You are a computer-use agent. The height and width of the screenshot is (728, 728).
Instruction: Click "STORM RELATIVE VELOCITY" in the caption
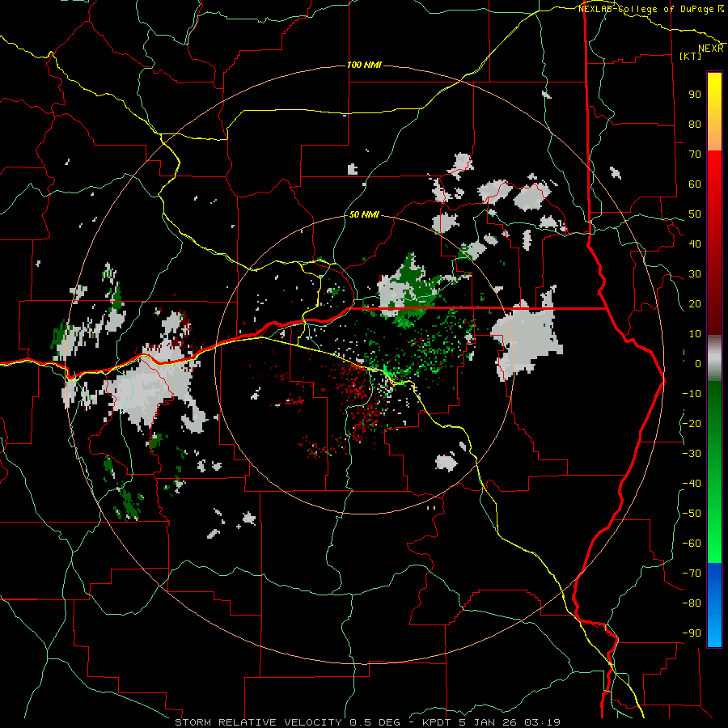pyautogui.click(x=258, y=722)
